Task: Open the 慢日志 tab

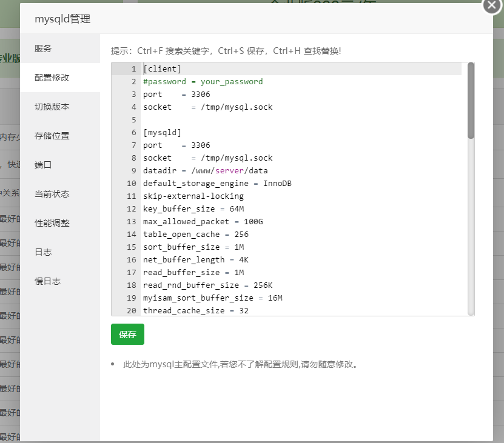Action: [x=60, y=281]
